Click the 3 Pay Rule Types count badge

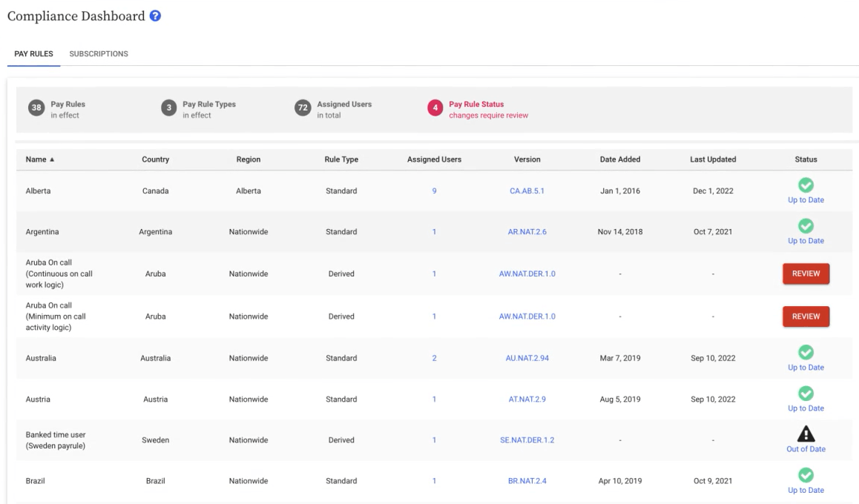[x=168, y=107]
